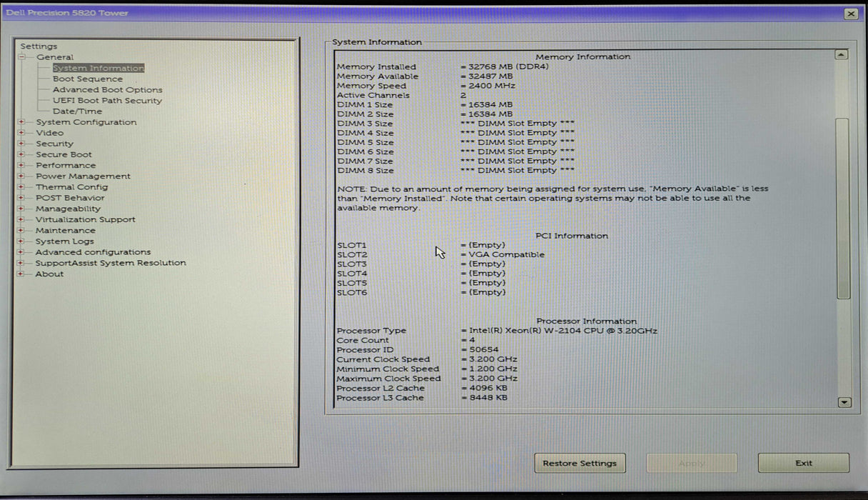Screen dimensions: 868x500
Task: Expand the Performance category
Action: 22,165
